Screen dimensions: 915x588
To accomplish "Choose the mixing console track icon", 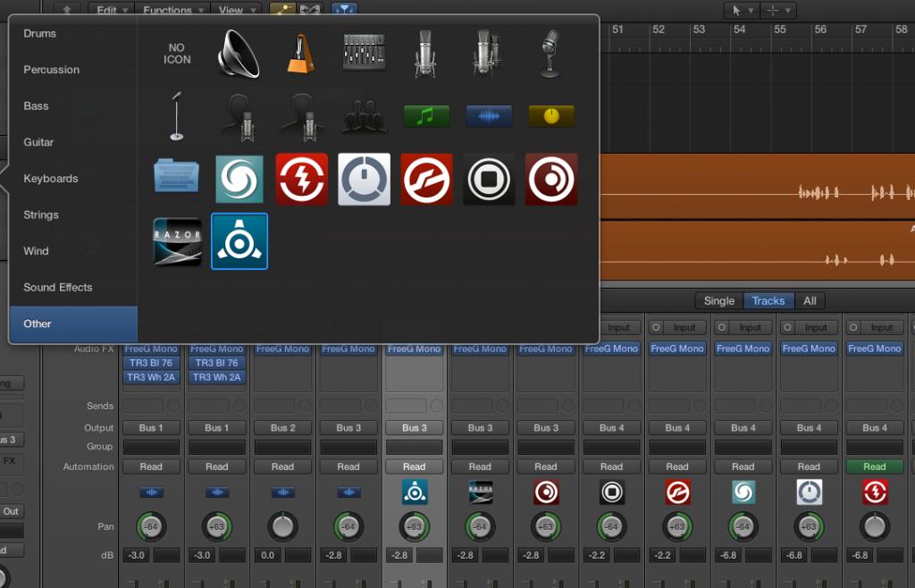I will pos(363,51).
